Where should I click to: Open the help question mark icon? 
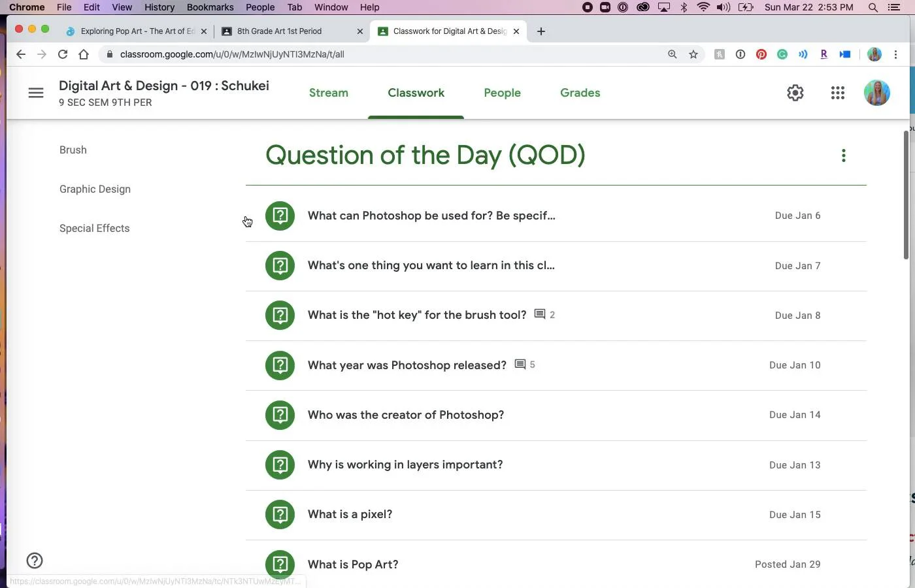pyautogui.click(x=35, y=561)
